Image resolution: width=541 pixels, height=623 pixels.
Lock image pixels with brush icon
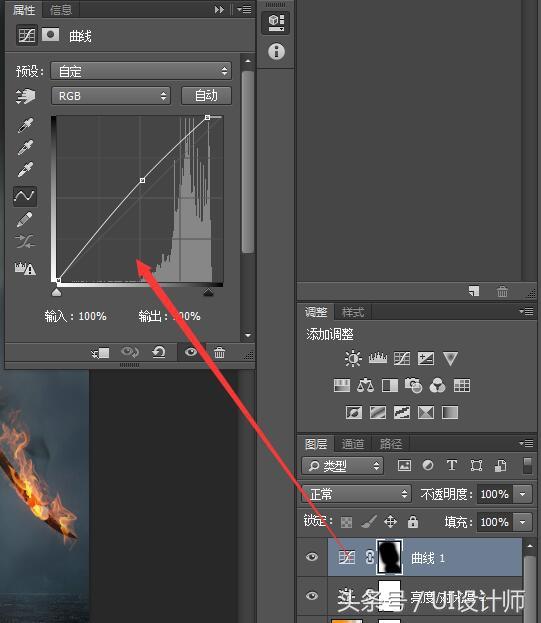[x=369, y=522]
